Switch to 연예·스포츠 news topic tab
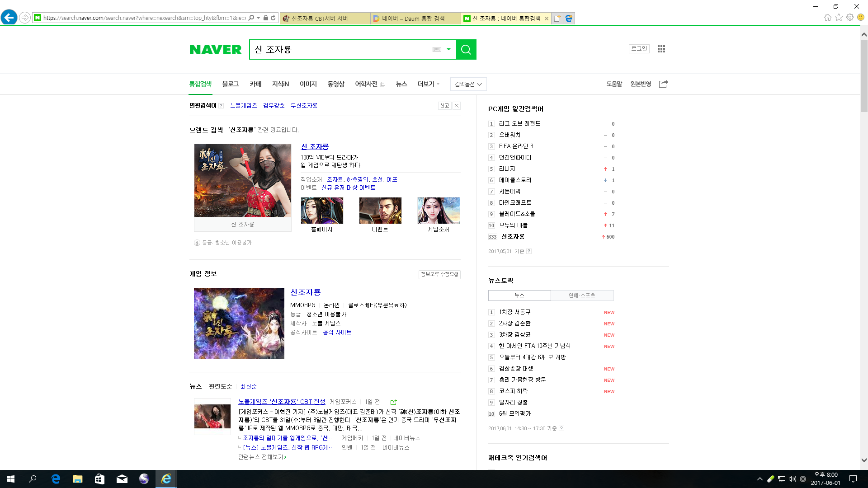 pos(582,296)
